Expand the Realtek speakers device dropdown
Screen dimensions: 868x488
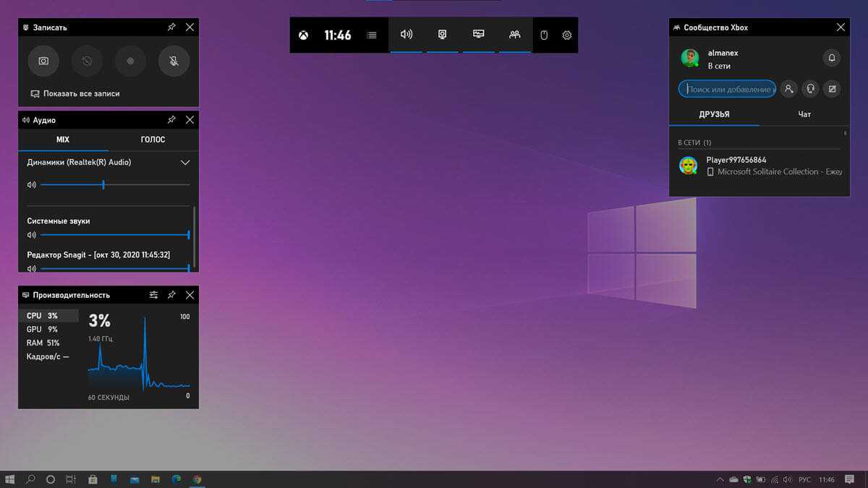[x=185, y=163]
